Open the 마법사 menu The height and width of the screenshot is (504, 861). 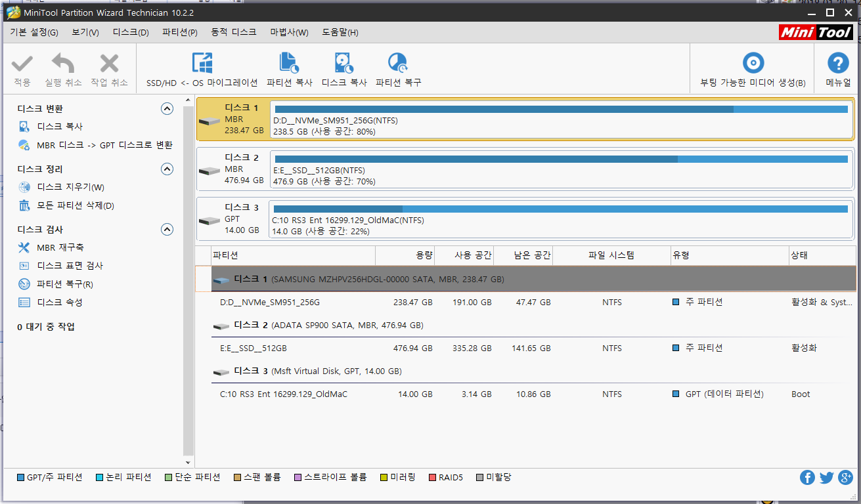(290, 32)
